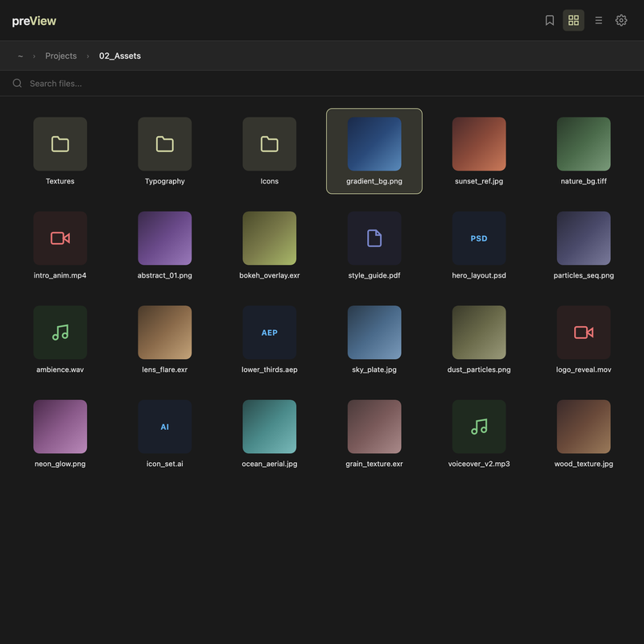Select lens_flare.exr thumbnail

coord(165,332)
